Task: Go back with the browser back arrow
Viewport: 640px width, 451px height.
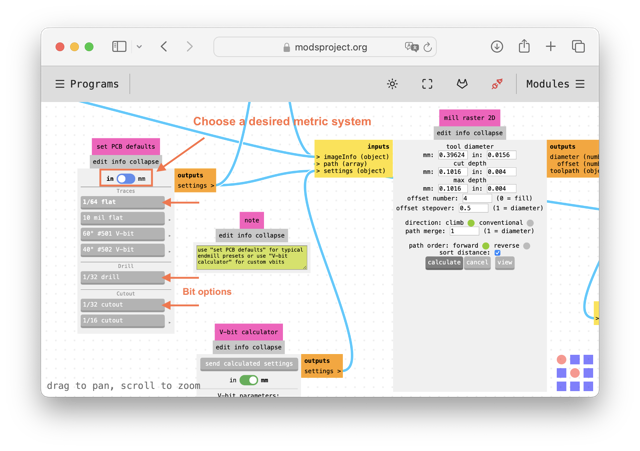Action: tap(164, 47)
